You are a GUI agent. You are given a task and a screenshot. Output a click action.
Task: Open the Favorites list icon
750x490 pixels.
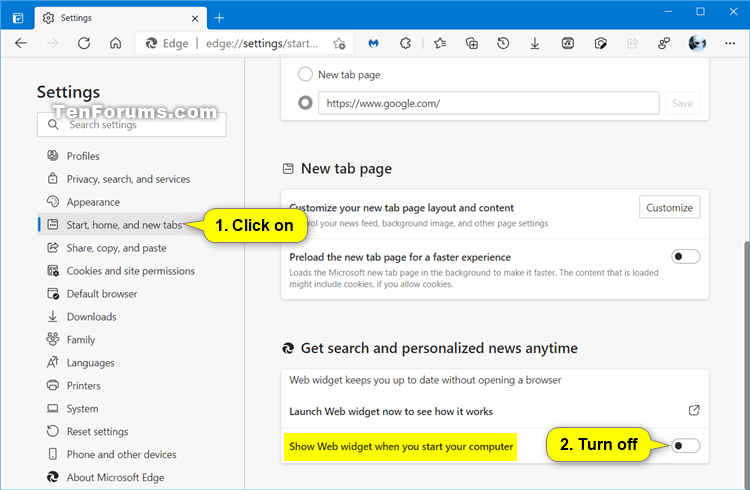click(440, 44)
